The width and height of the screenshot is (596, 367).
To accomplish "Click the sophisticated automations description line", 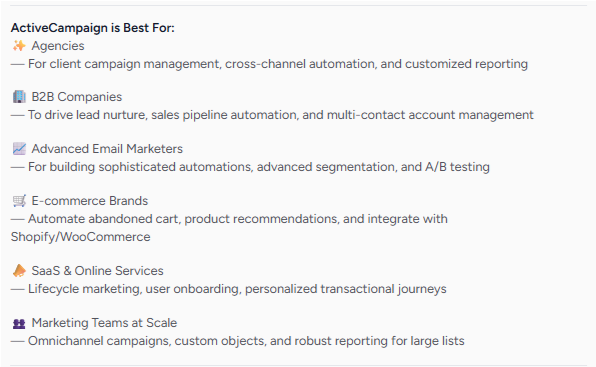I will click(250, 167).
